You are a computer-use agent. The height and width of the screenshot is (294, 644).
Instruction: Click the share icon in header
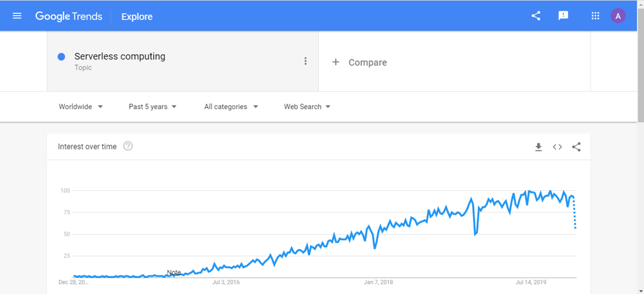(536, 16)
